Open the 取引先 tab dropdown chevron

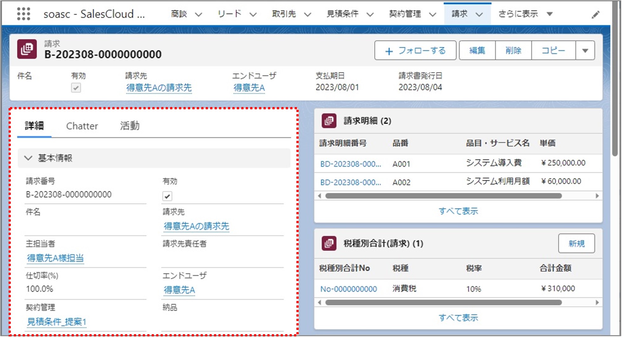pyautogui.click(x=308, y=14)
